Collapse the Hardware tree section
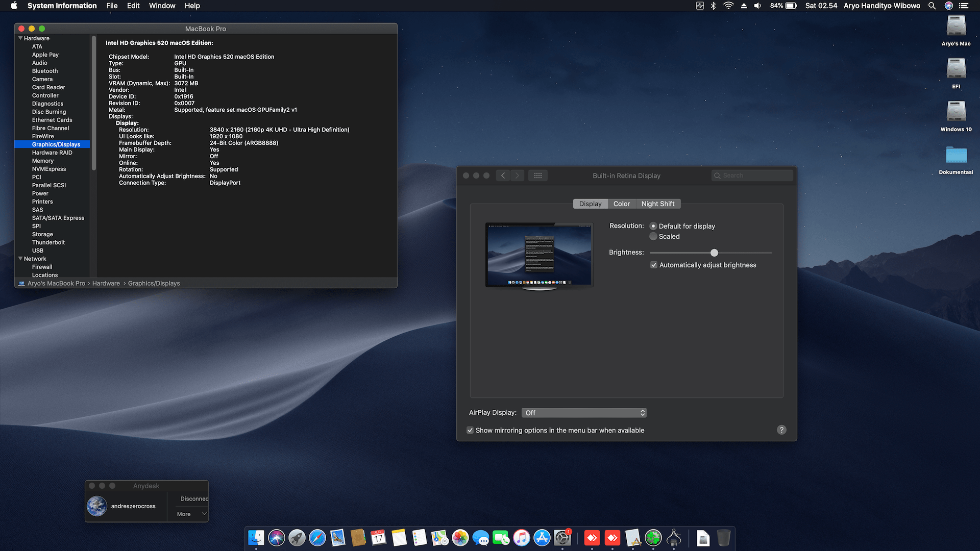Viewport: 980px width, 551px height. [20, 38]
